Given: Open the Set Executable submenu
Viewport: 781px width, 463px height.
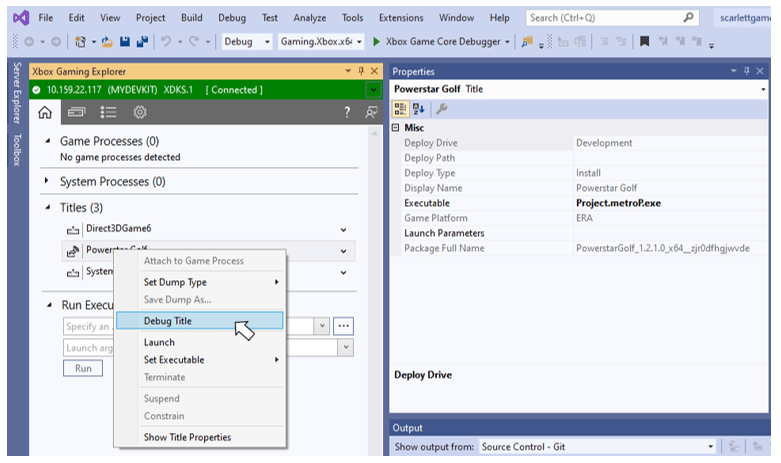Looking at the screenshot, I should point(199,360).
